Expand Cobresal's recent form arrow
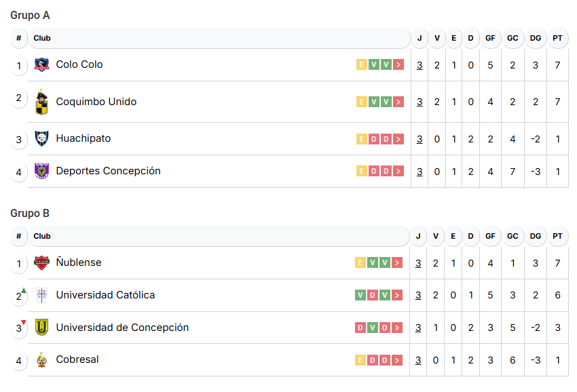Image resolution: width=577 pixels, height=392 pixels. pyautogui.click(x=398, y=360)
